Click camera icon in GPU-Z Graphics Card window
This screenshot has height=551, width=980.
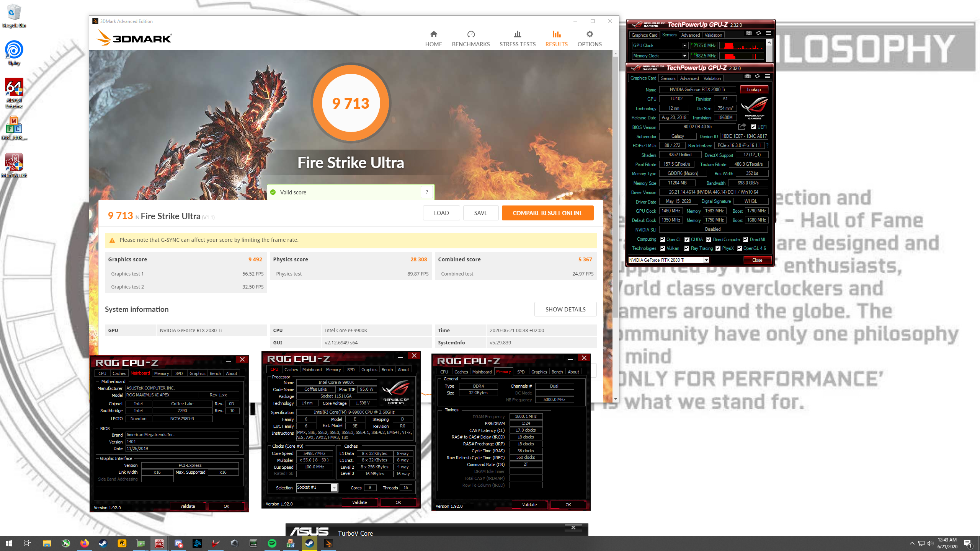pos(748,77)
